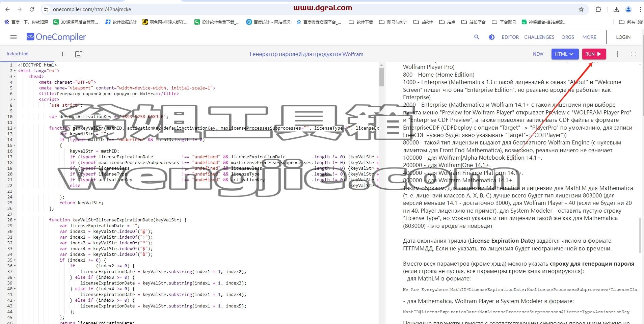
Task: Toggle dark theme icon in header
Action: click(x=492, y=37)
